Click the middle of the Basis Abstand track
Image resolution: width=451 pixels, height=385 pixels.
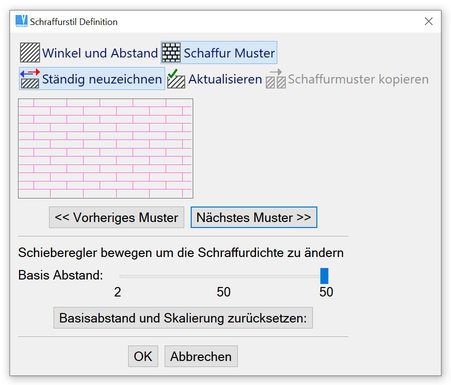pos(222,276)
